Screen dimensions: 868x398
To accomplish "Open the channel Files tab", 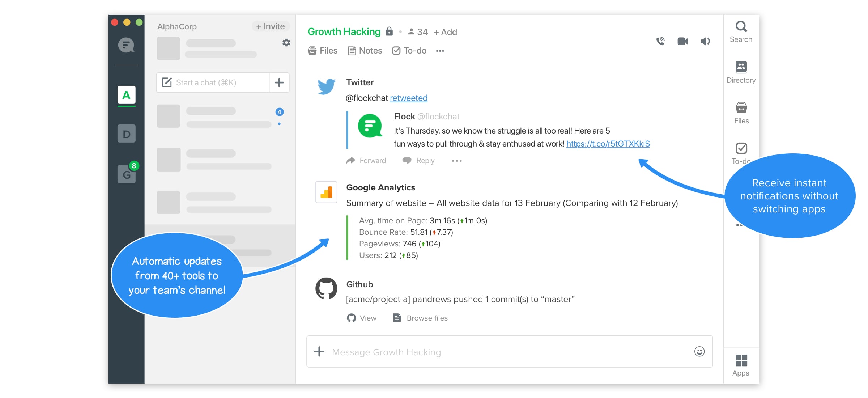I will click(323, 51).
